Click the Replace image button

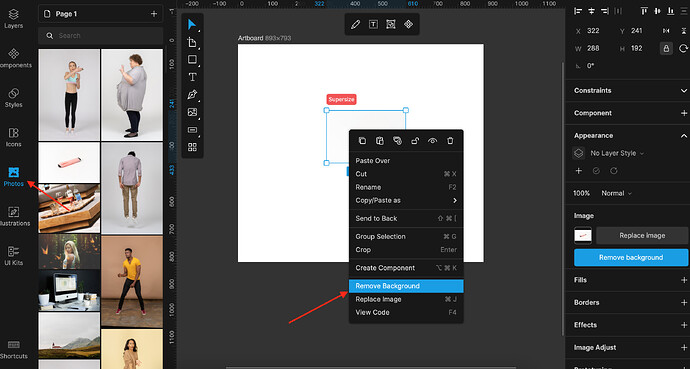(x=642, y=236)
